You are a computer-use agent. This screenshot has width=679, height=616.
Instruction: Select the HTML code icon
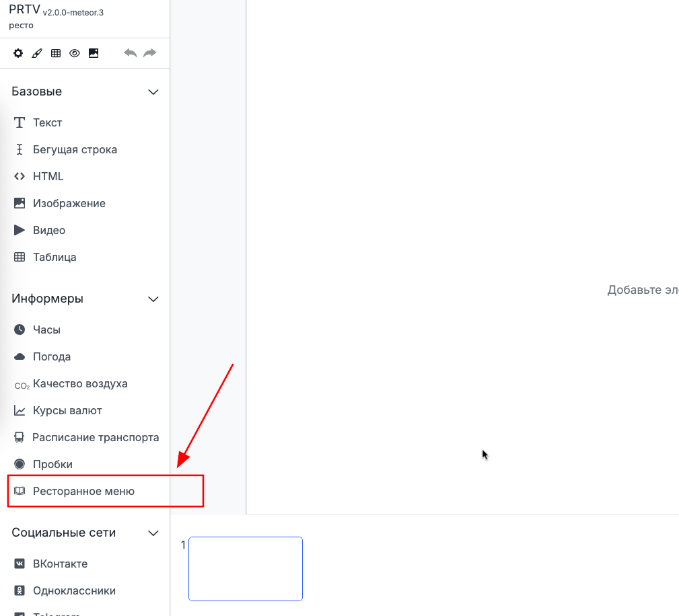click(20, 176)
